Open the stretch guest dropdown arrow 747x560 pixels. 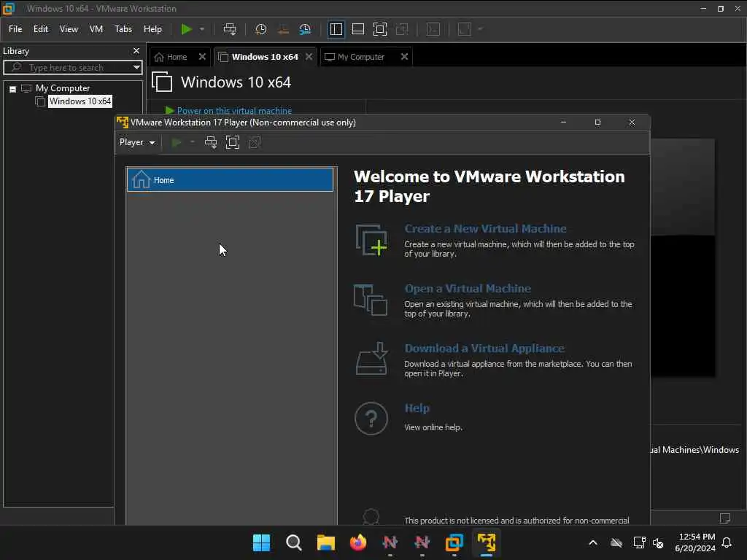[x=480, y=29]
